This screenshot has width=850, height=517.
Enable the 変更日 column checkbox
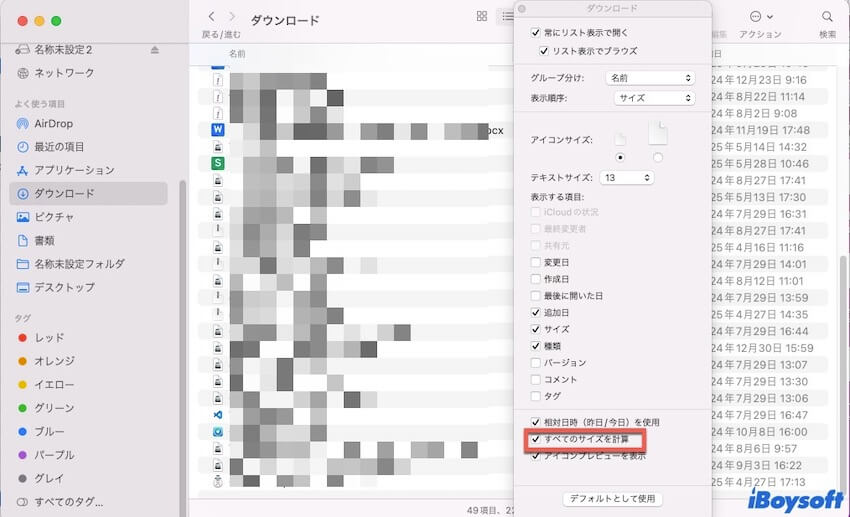pos(536,262)
